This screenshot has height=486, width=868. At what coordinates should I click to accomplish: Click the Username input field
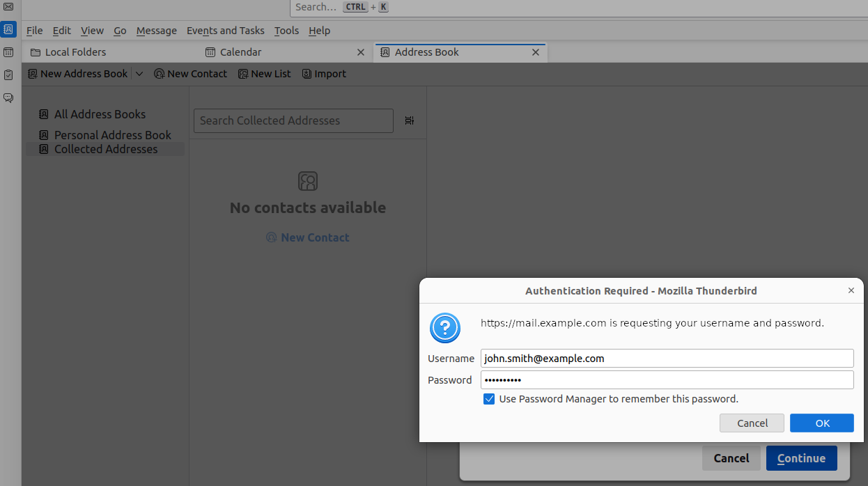pyautogui.click(x=667, y=359)
